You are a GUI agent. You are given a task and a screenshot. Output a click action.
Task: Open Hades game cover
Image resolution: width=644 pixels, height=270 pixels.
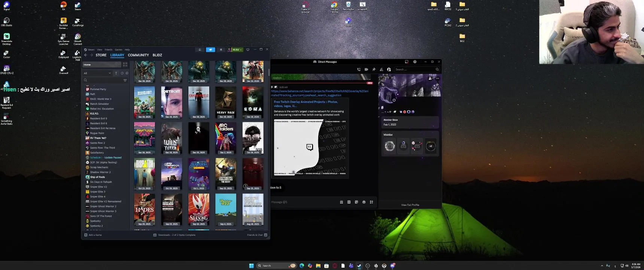[x=145, y=210]
